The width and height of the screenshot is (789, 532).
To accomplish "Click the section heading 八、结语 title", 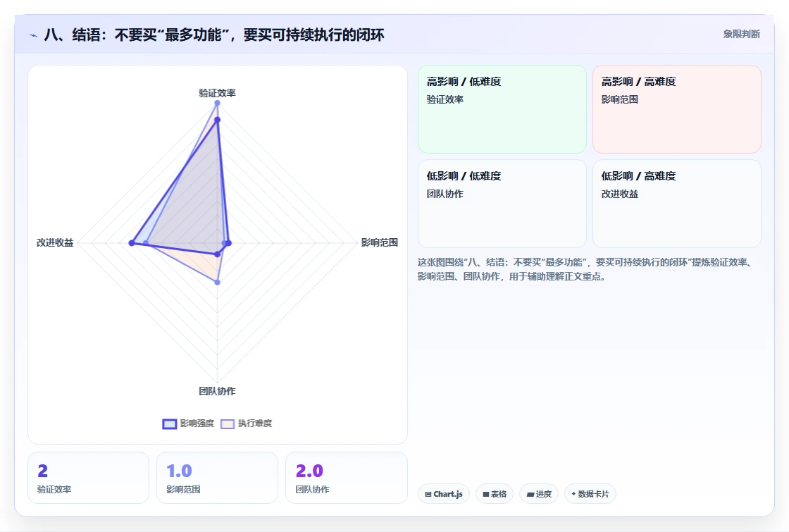I will (x=214, y=35).
